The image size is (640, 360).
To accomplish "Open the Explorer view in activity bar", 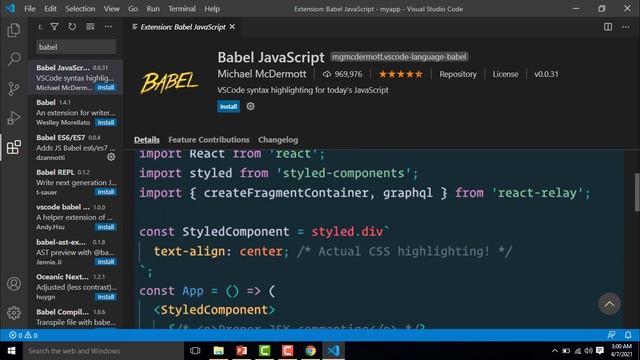I will click(13, 30).
